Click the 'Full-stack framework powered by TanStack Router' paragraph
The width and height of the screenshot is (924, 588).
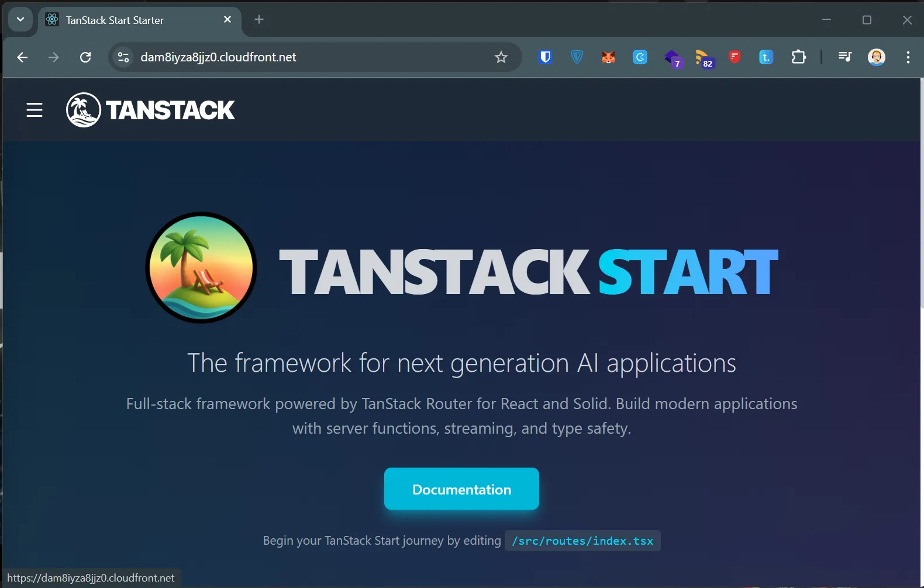pos(461,416)
